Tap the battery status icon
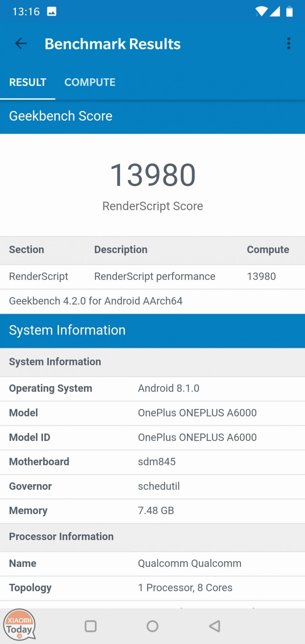 click(x=289, y=11)
